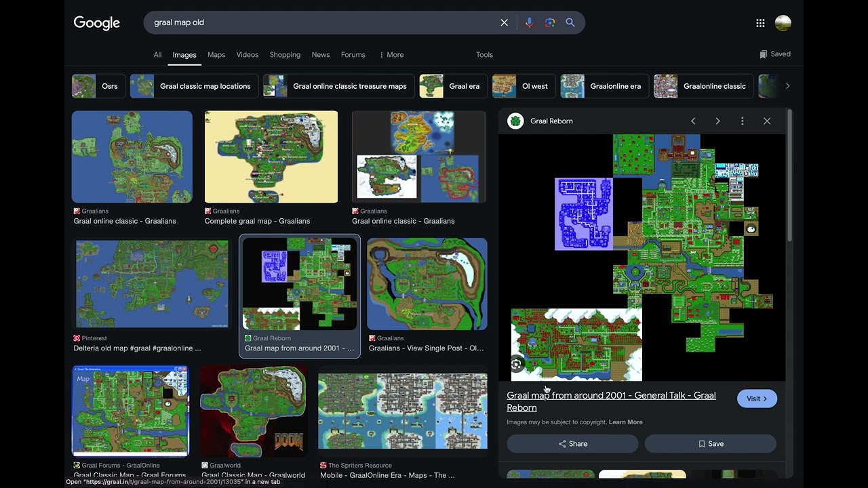Expand the More search categories menu

tap(391, 55)
